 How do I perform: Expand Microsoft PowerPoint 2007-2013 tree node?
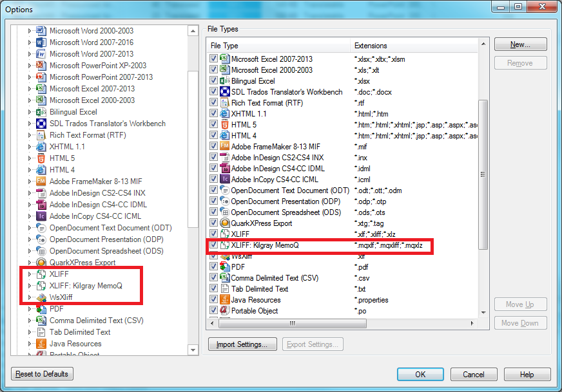30,77
